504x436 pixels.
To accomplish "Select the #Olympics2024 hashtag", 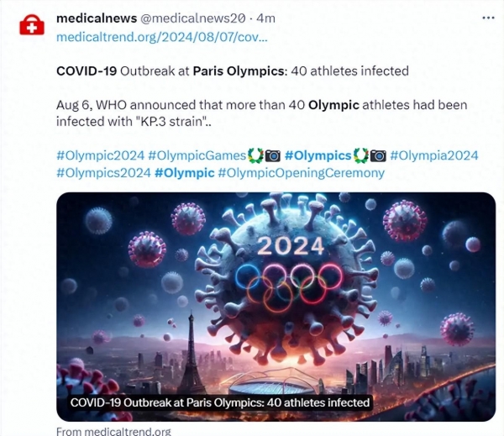I will point(103,173).
